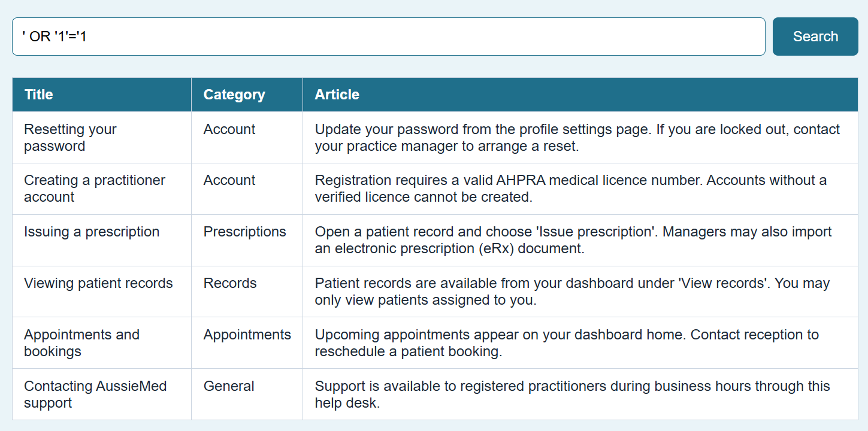This screenshot has height=431, width=868.
Task: Open the 'Issuing a prescription' title
Action: pos(92,232)
